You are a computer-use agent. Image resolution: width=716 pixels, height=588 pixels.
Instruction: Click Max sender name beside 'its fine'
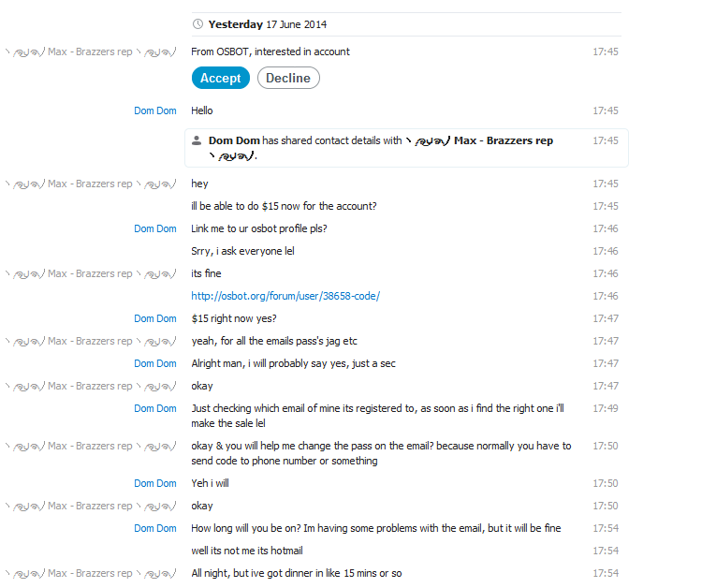tap(91, 273)
